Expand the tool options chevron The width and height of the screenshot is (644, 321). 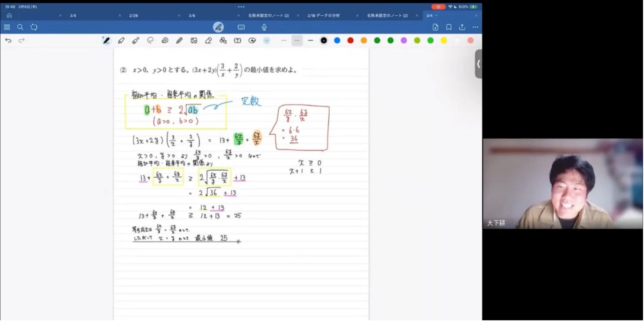267,41
